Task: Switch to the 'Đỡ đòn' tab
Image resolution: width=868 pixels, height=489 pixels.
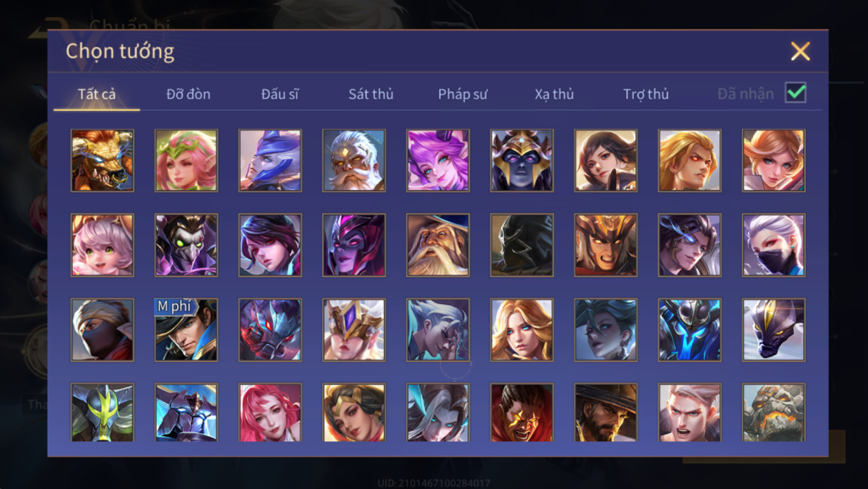Action: (x=189, y=94)
